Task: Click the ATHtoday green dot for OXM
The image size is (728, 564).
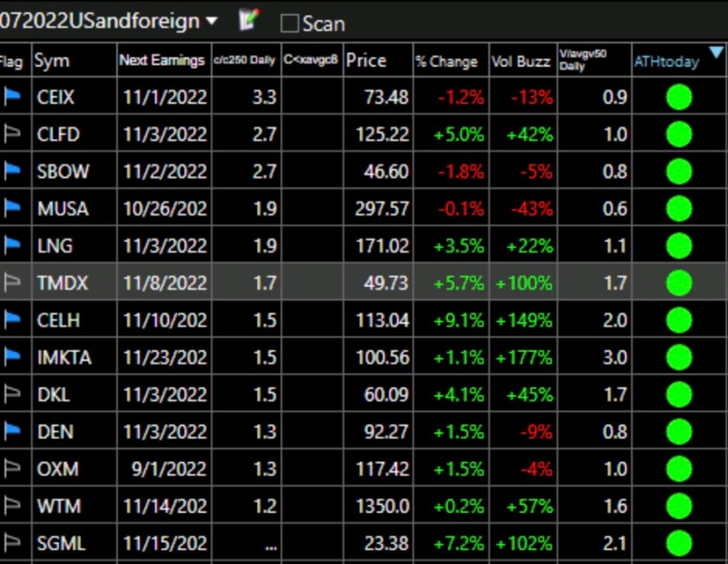Action: [x=679, y=469]
